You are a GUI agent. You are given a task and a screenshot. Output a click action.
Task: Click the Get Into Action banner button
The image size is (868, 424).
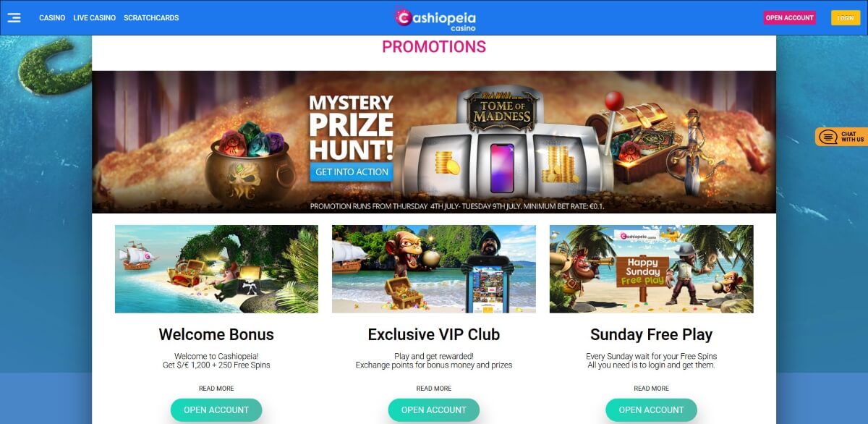[x=352, y=172]
